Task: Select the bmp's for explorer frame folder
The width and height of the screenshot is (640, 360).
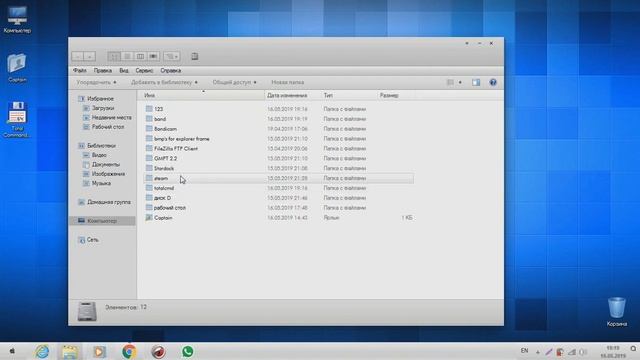Action: (x=182, y=139)
